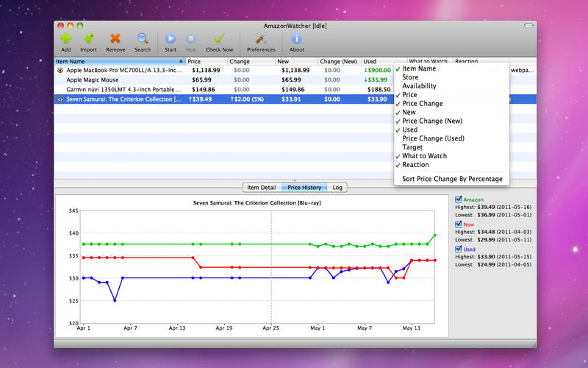Toggle Price Change (New) in the menu
Image resolution: width=588 pixels, height=368 pixels.
click(452, 121)
